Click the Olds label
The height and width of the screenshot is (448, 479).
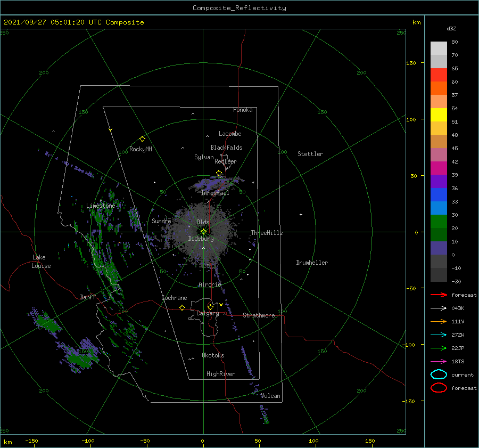[203, 222]
